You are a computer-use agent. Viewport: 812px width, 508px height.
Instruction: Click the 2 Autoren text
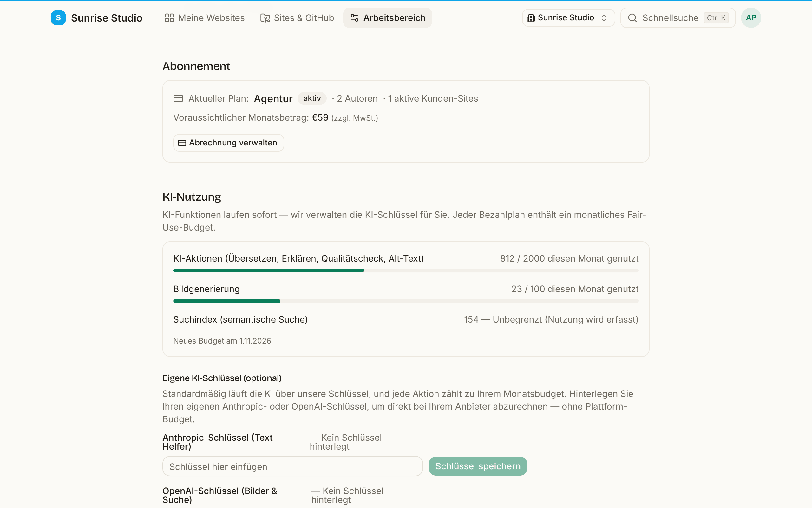357,98
